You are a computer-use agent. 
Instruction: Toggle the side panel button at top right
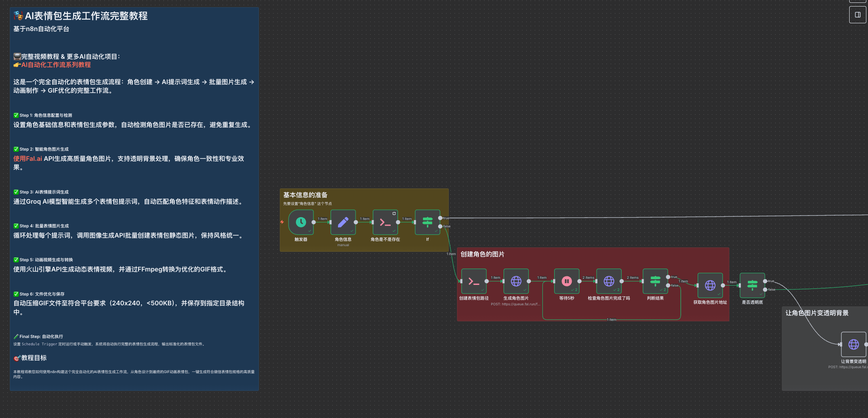[x=857, y=15]
